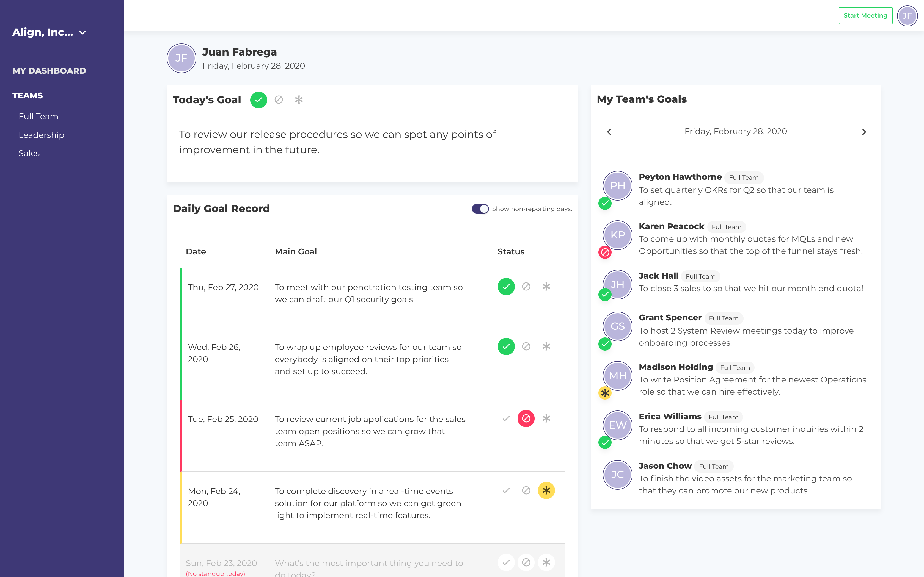
Task: Select the red blocked icon for Feb 25
Action: (x=526, y=418)
